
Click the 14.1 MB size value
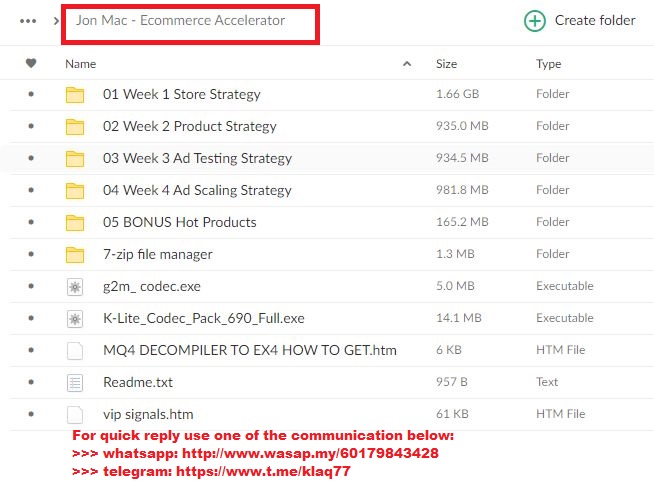(x=459, y=318)
